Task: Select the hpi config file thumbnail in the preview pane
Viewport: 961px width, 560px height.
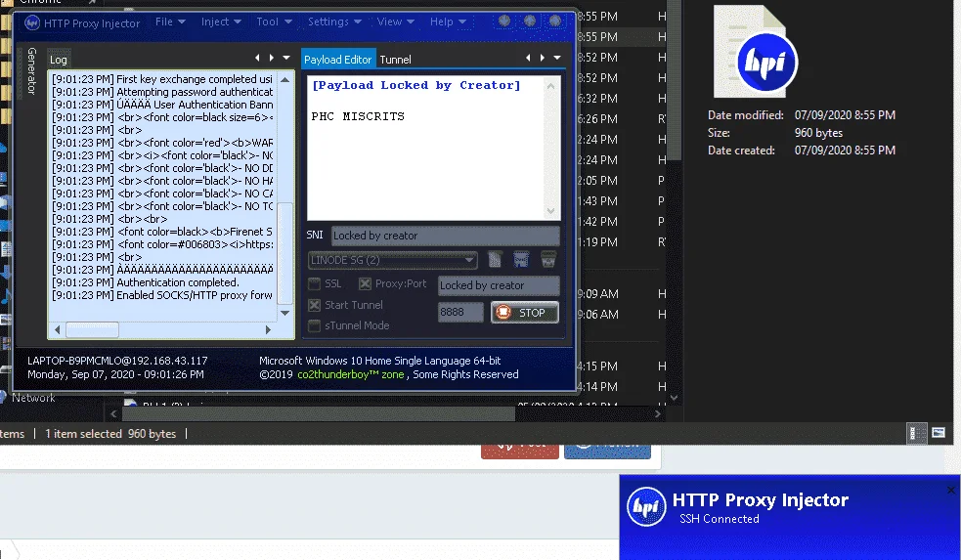Action: pyautogui.click(x=757, y=52)
